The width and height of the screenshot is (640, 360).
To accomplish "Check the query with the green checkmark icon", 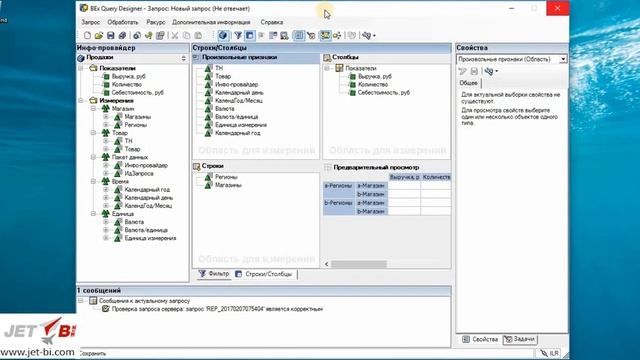I will tap(149, 36).
